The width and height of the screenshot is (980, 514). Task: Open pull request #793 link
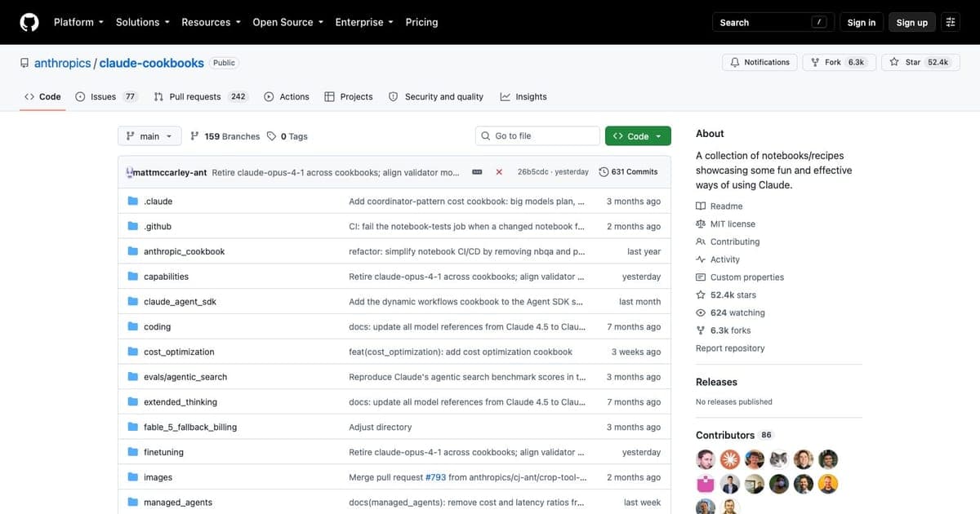[x=435, y=477]
